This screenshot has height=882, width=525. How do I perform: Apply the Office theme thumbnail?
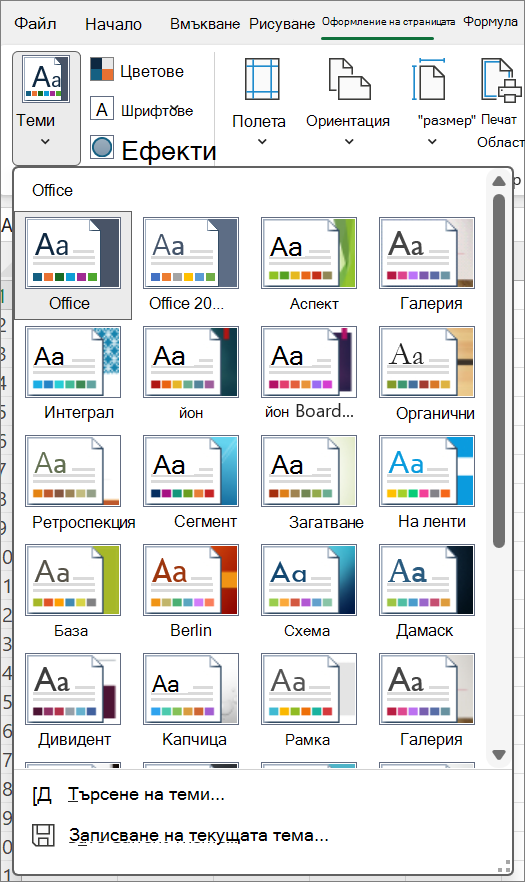click(73, 265)
